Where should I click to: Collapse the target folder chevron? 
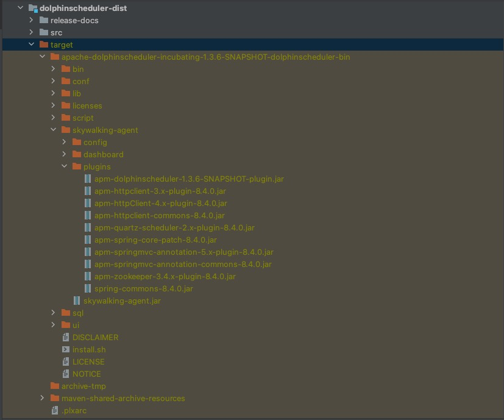(x=31, y=44)
